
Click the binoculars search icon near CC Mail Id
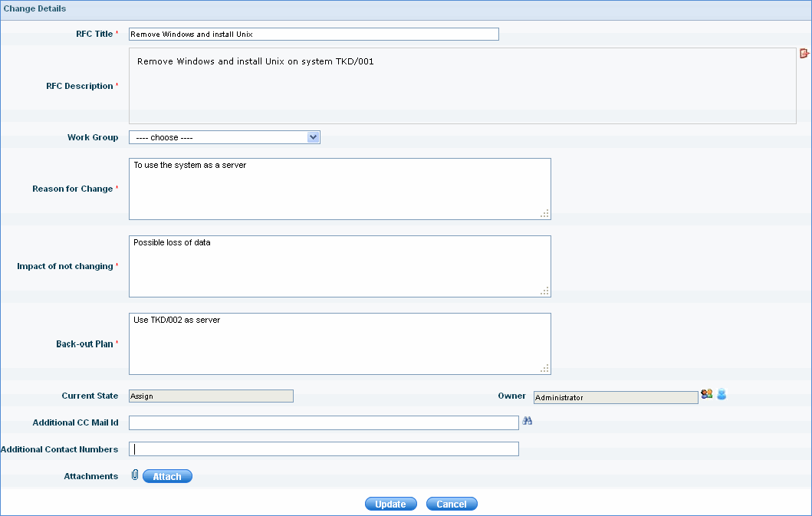coord(528,421)
